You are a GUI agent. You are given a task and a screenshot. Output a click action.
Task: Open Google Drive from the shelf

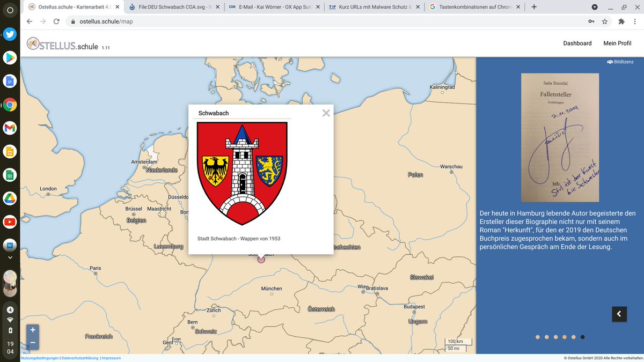coord(10,198)
